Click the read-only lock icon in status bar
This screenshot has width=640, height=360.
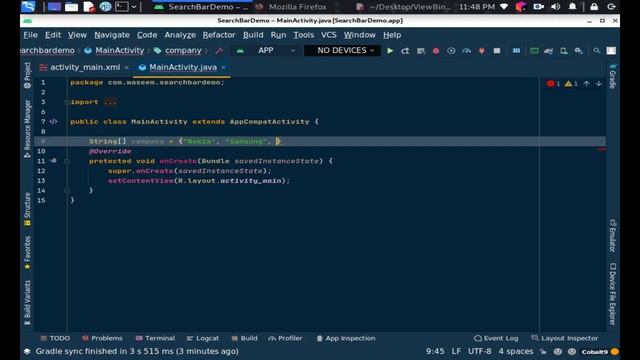[543, 351]
